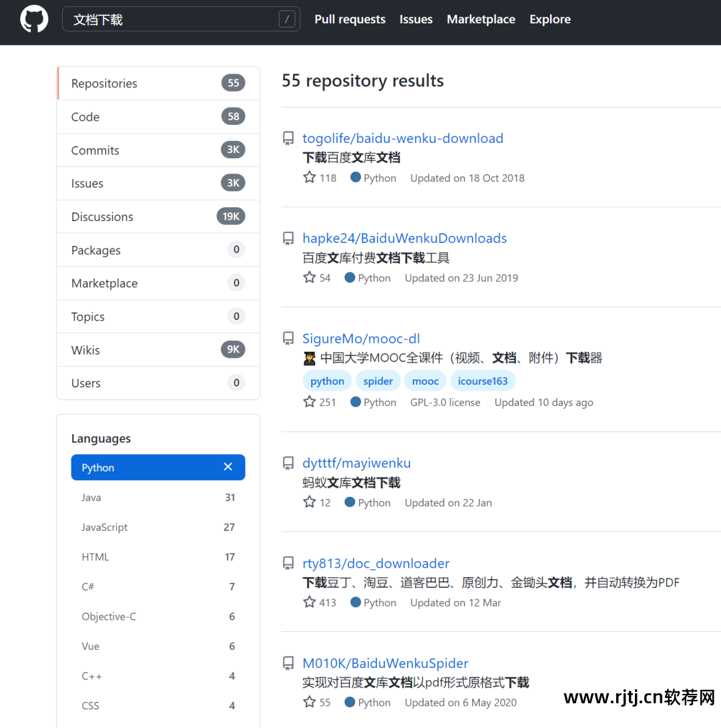Image resolution: width=721 pixels, height=728 pixels.
Task: Click the star icon showing 55 stars
Action: 310,702
